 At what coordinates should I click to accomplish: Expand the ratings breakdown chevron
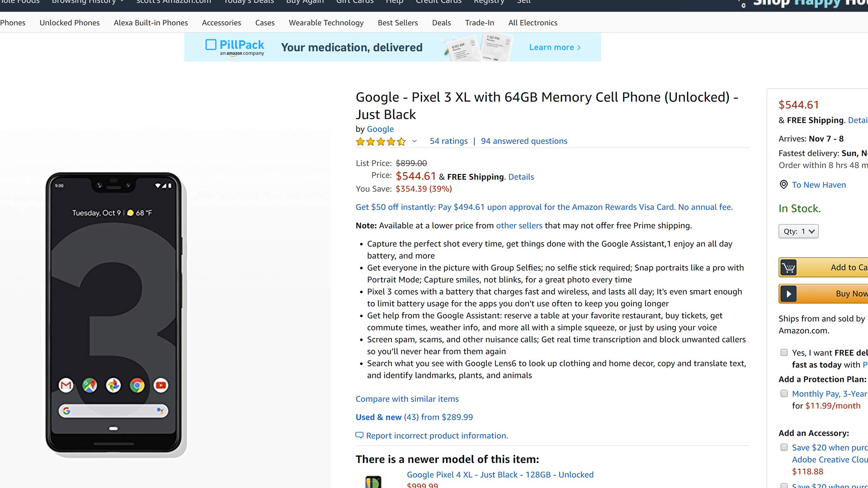[414, 141]
